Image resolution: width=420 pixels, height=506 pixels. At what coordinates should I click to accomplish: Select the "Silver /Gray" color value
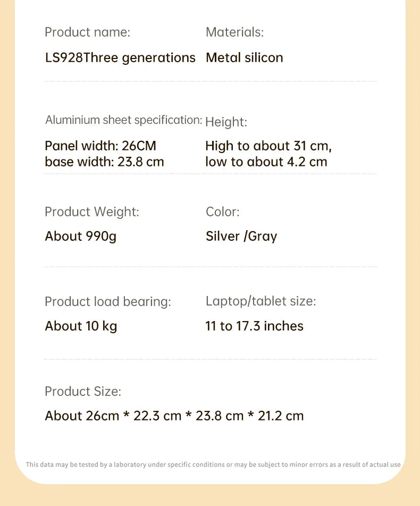241,236
